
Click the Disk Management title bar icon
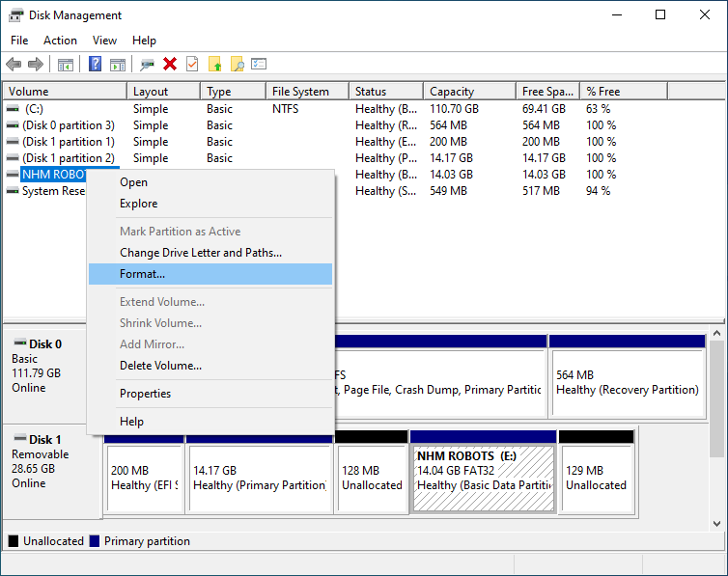[16, 15]
